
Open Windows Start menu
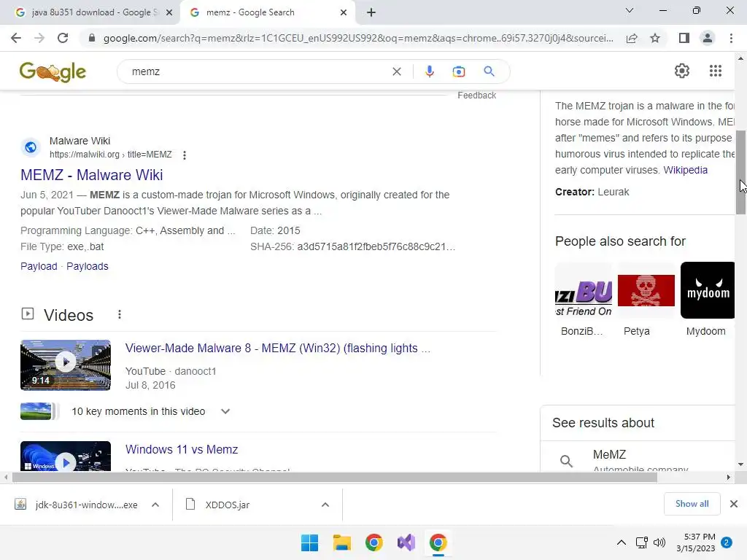(309, 542)
